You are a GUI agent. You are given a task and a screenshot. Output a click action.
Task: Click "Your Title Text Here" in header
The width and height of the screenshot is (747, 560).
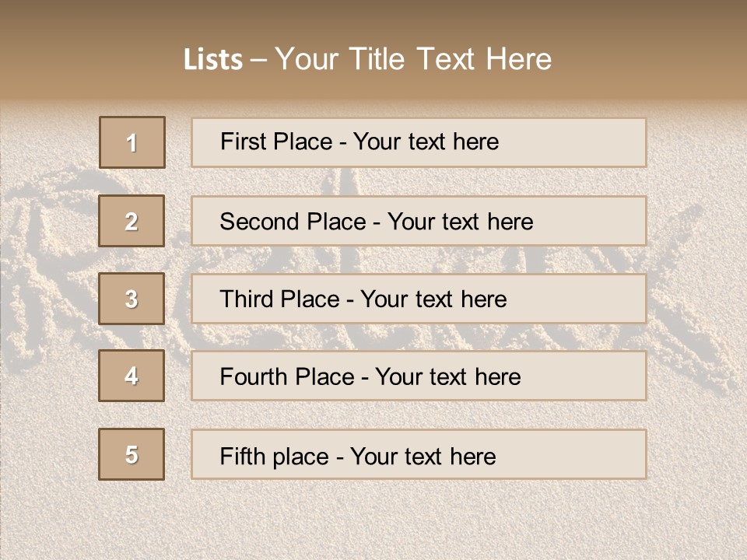(x=413, y=59)
